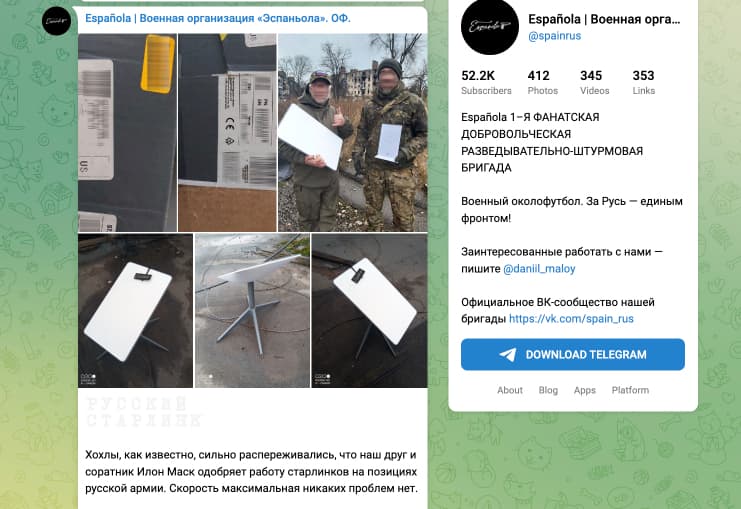741x509 pixels.
Task: Open the About footer link
Action: coord(509,390)
